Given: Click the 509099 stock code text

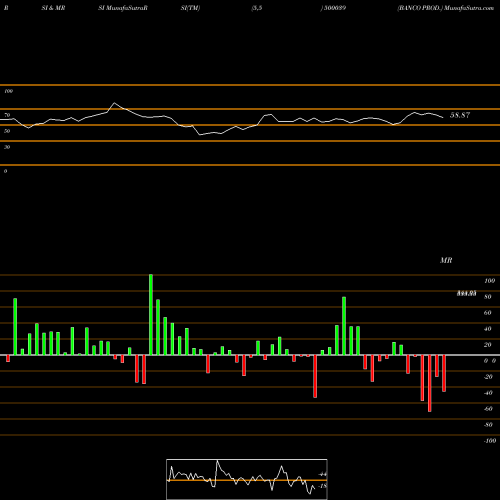Looking at the screenshot, I should coord(334,8).
